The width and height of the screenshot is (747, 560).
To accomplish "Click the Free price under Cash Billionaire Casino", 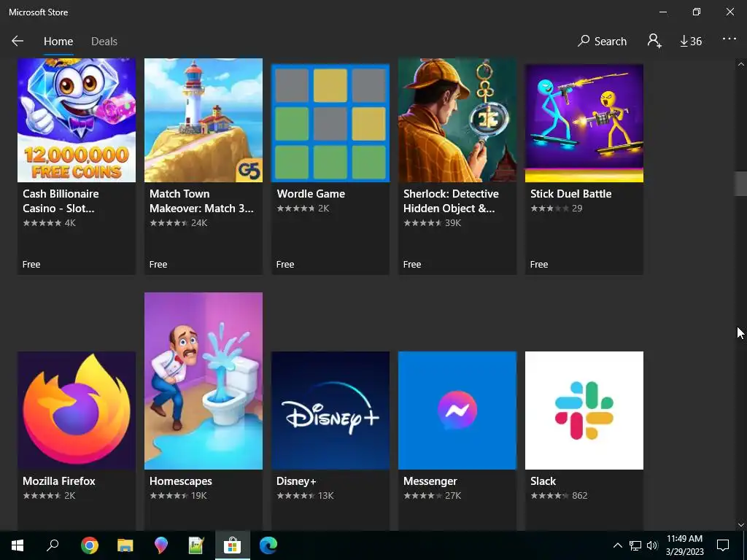I will click(x=31, y=264).
